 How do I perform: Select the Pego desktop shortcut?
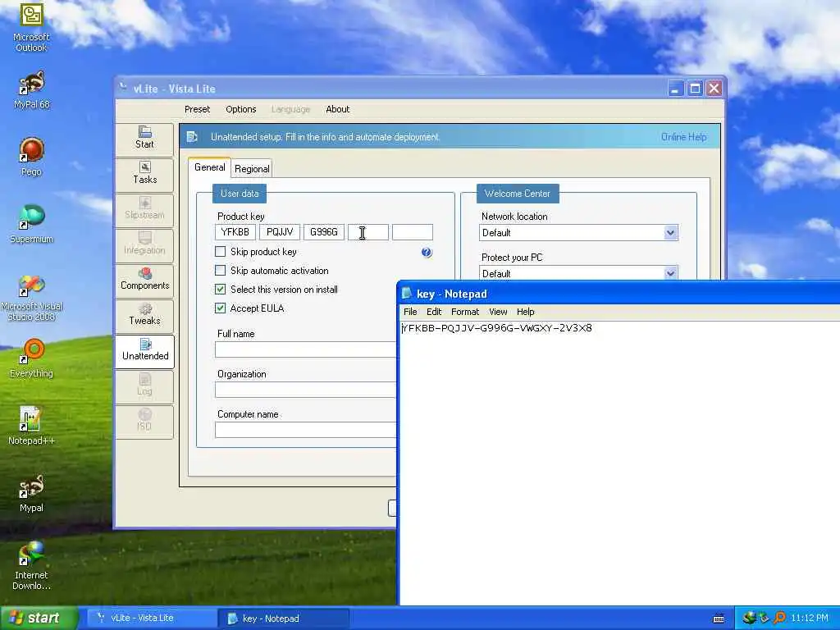(31, 157)
